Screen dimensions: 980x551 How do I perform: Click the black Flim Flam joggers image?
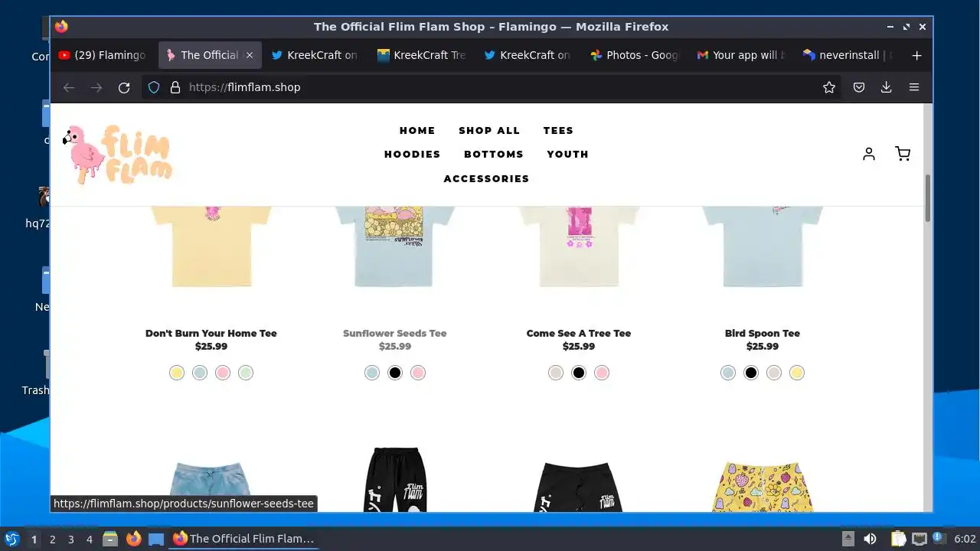[x=395, y=479]
